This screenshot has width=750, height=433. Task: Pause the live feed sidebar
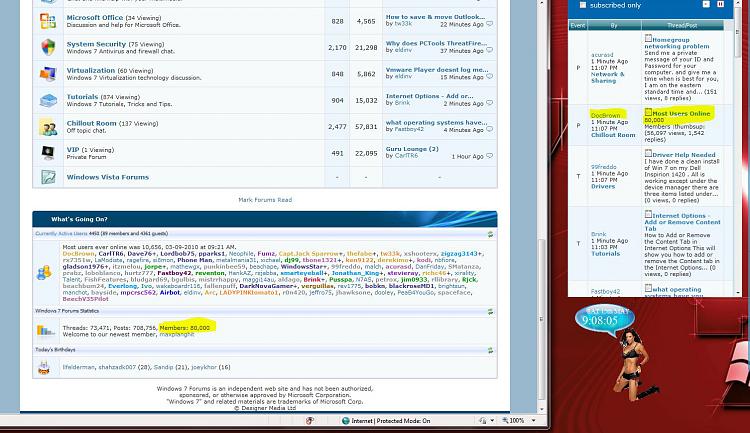pyautogui.click(x=720, y=4)
